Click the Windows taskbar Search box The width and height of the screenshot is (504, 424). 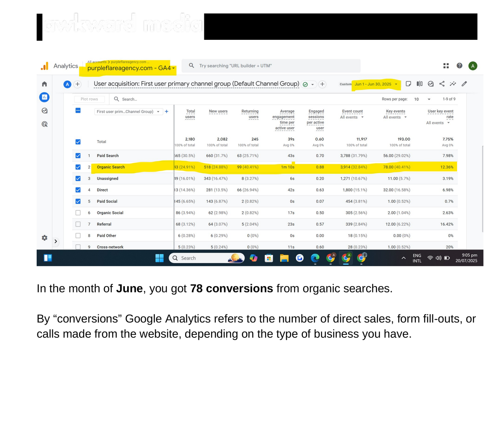click(207, 258)
